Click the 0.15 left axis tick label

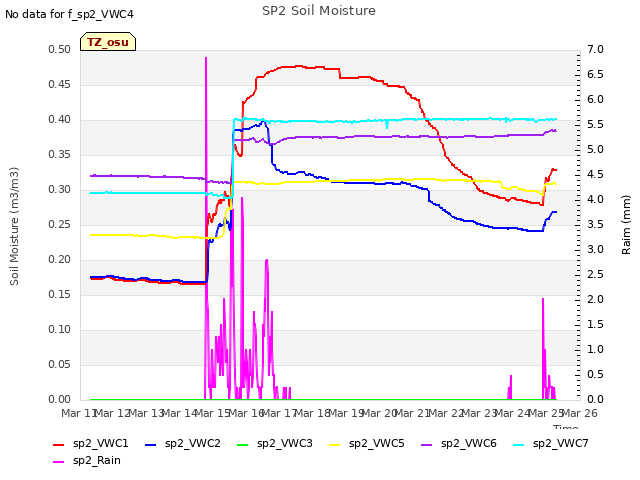click(60, 295)
